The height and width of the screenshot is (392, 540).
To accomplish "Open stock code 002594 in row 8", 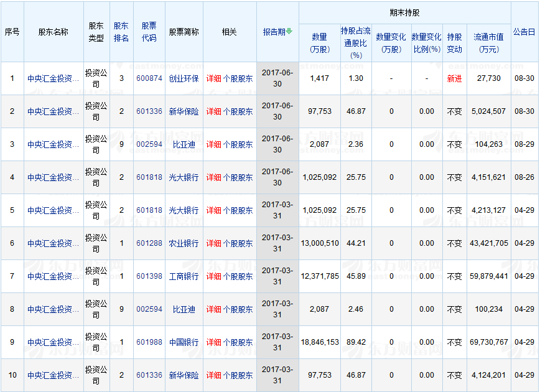I will (x=149, y=309).
